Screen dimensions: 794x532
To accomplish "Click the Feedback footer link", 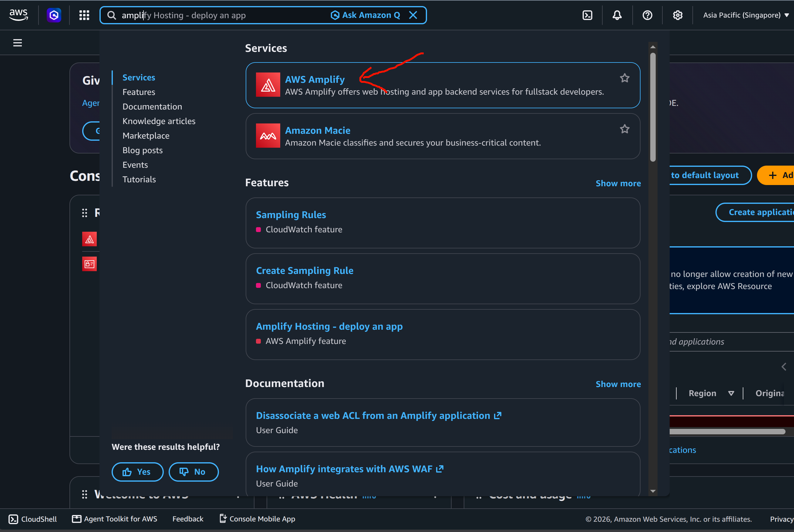I will pos(187,519).
